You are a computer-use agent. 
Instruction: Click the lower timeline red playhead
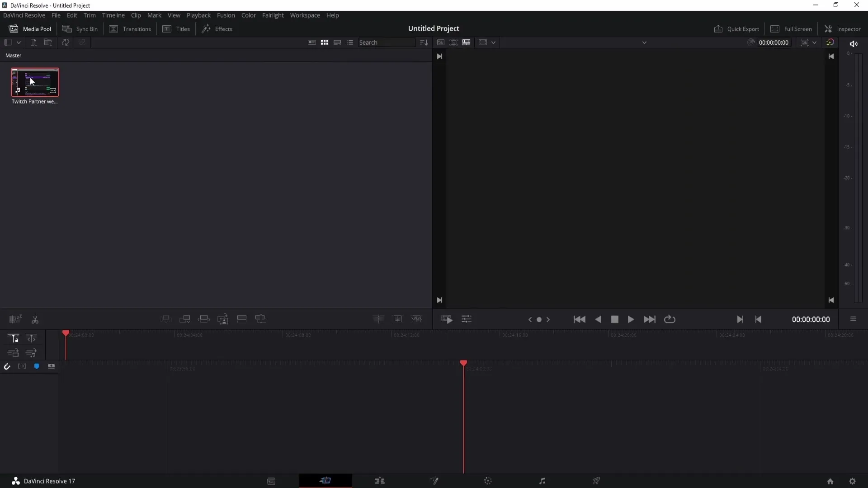point(463,363)
